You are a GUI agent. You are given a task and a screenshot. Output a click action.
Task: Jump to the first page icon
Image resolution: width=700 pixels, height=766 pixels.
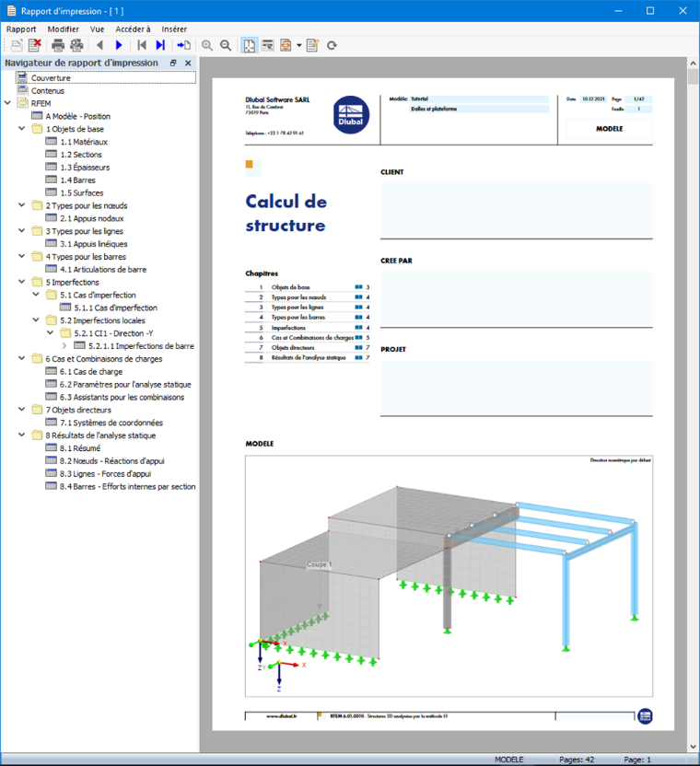(x=142, y=45)
